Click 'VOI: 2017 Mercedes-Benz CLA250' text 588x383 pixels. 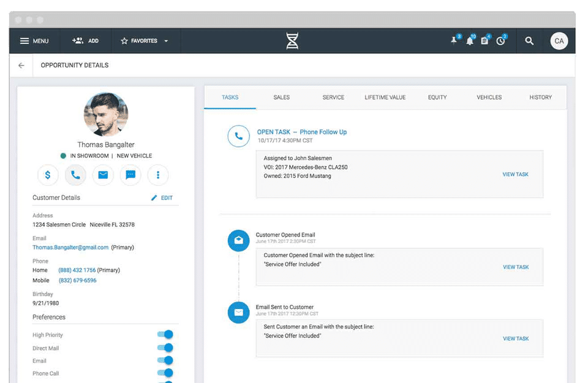point(306,167)
